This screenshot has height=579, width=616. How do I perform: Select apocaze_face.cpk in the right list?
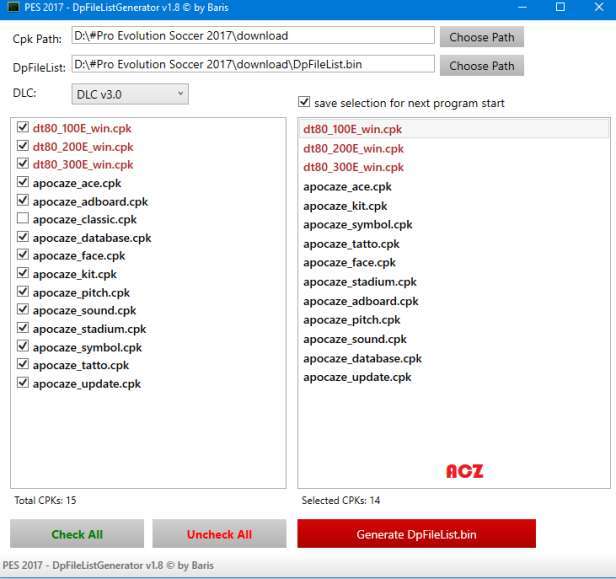349,263
